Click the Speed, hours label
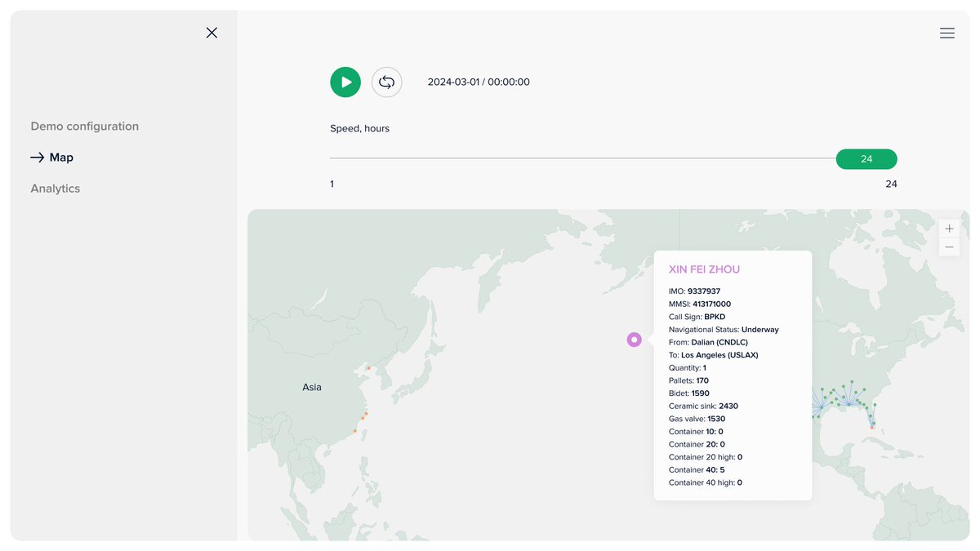This screenshot has width=980, height=551. [359, 129]
